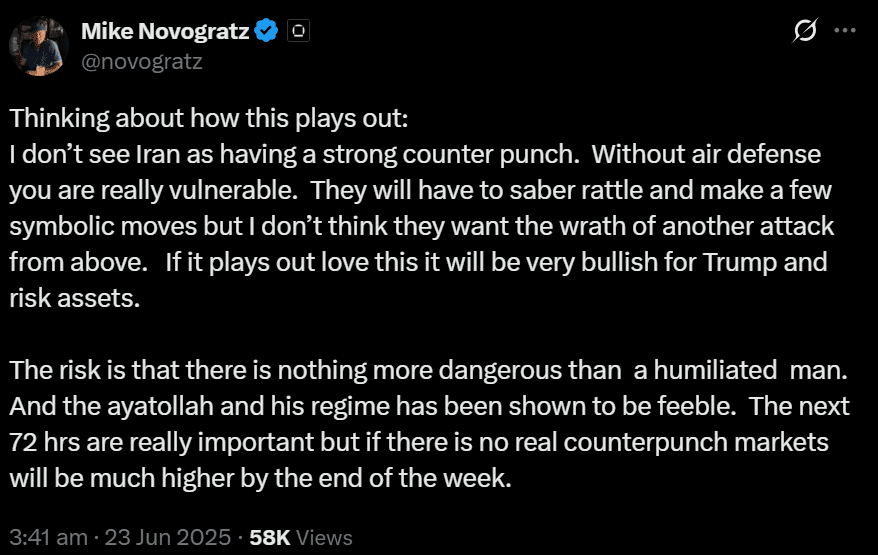Open the three-dot more options menu
Screen dimensions: 878x555
[845, 30]
